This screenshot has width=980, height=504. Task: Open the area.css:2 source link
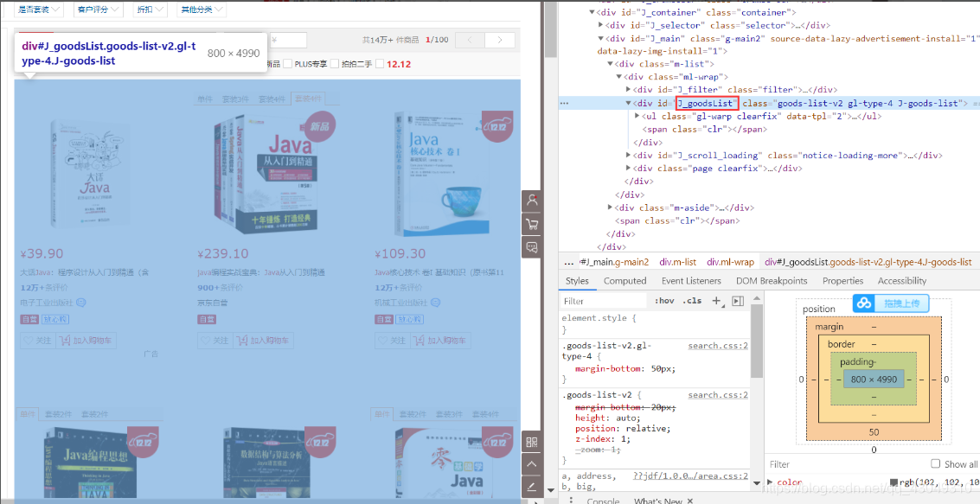[x=690, y=475]
